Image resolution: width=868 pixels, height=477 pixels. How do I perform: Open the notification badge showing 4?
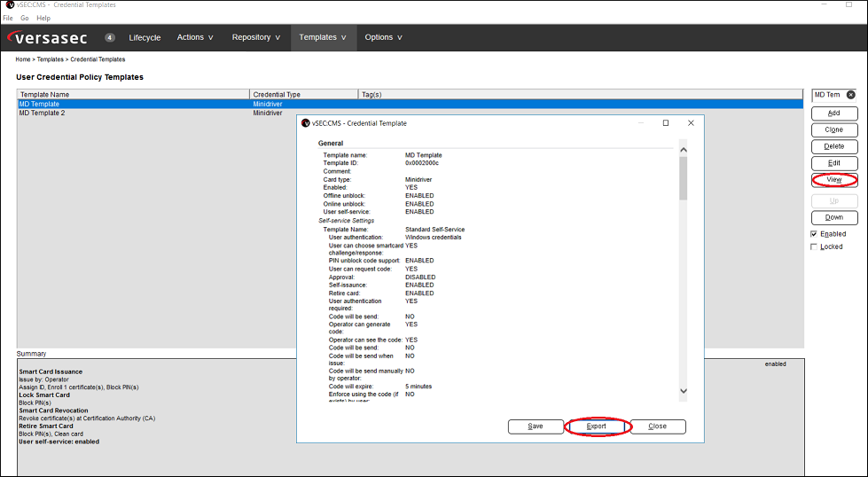click(x=110, y=37)
